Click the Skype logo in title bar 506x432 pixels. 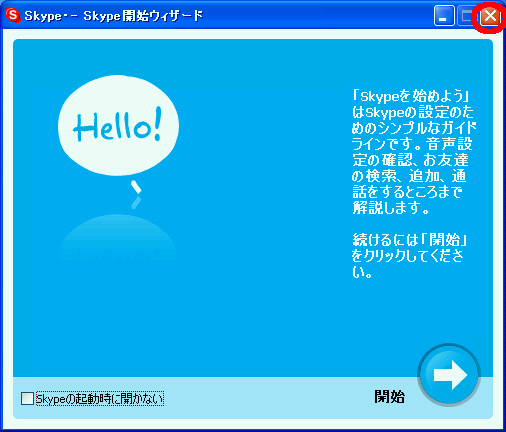[13, 15]
